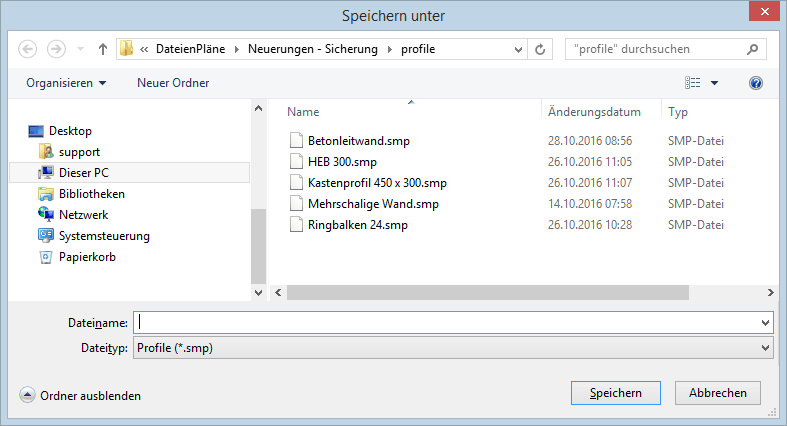787x426 pixels.
Task: Collapse folders with Ordner ausblenden
Action: point(80,395)
